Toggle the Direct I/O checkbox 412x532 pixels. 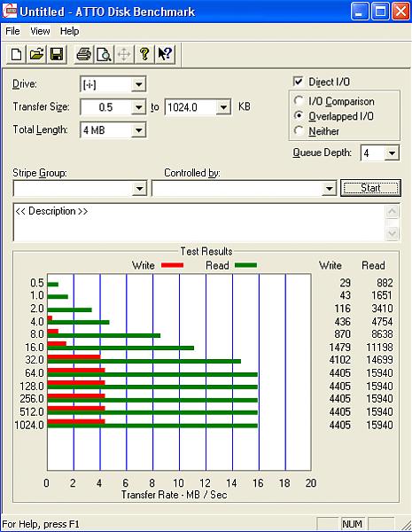tap(298, 82)
